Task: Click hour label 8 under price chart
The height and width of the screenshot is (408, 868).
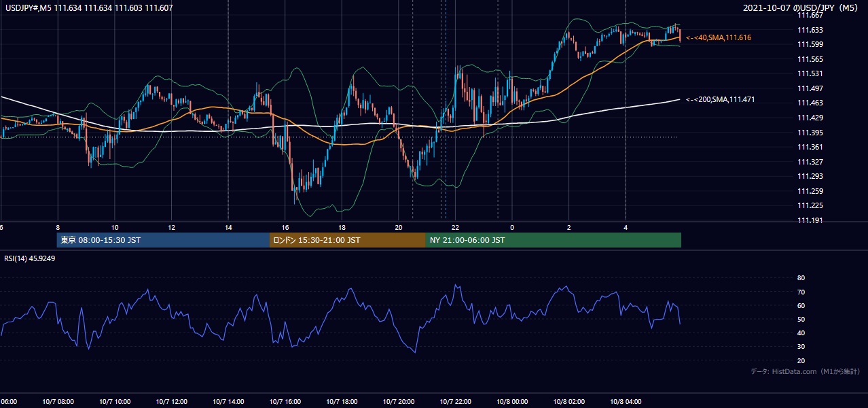Action: pyautogui.click(x=58, y=228)
